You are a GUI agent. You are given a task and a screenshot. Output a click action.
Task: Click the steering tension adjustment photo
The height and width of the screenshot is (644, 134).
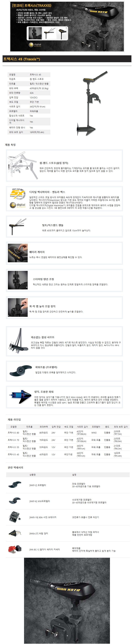[18, 280]
